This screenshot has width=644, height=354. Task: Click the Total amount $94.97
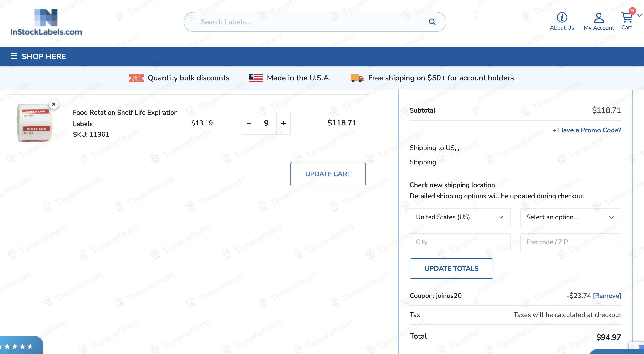[608, 337]
